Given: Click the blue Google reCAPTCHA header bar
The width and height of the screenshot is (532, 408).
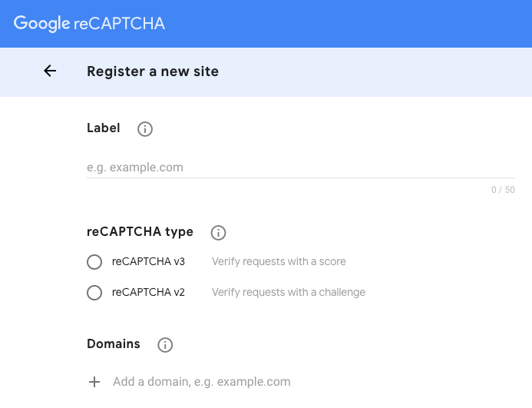Looking at the screenshot, I should (266, 24).
